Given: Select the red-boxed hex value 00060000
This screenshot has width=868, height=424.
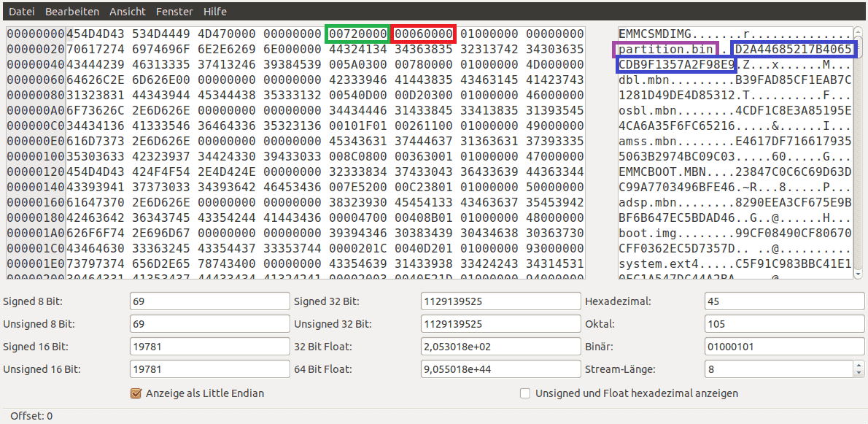Looking at the screenshot, I should (x=423, y=34).
